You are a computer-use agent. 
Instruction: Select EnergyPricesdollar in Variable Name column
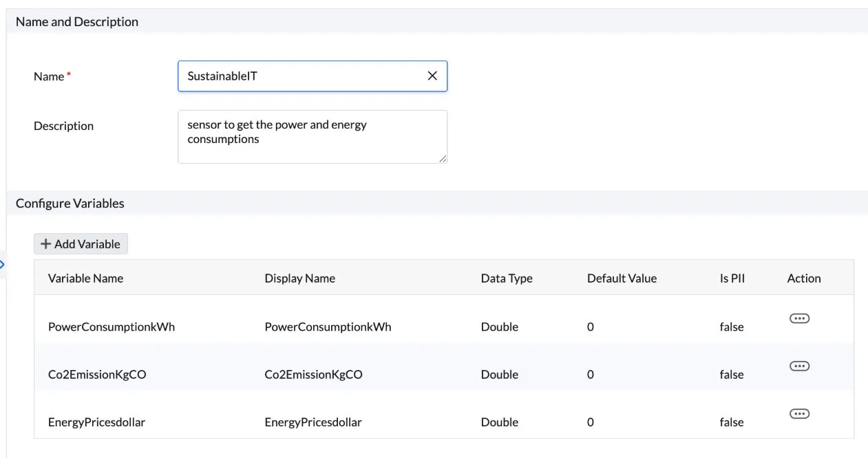pos(96,422)
